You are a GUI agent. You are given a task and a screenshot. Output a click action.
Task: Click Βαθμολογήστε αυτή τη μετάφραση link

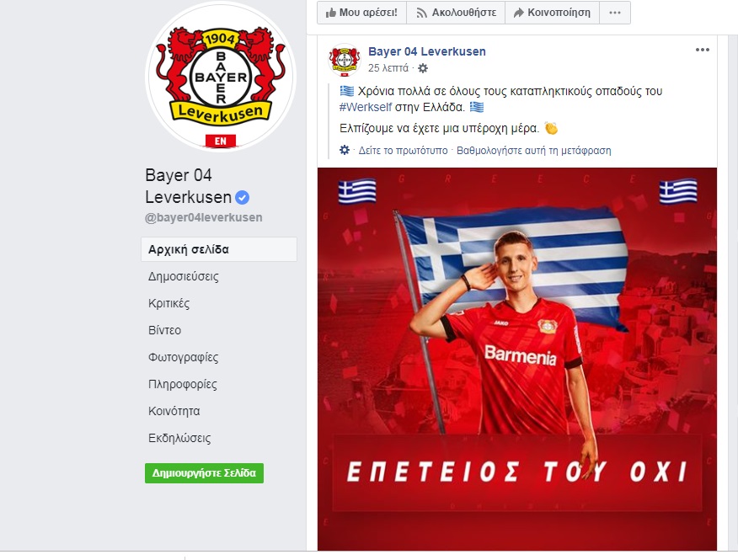tap(534, 151)
